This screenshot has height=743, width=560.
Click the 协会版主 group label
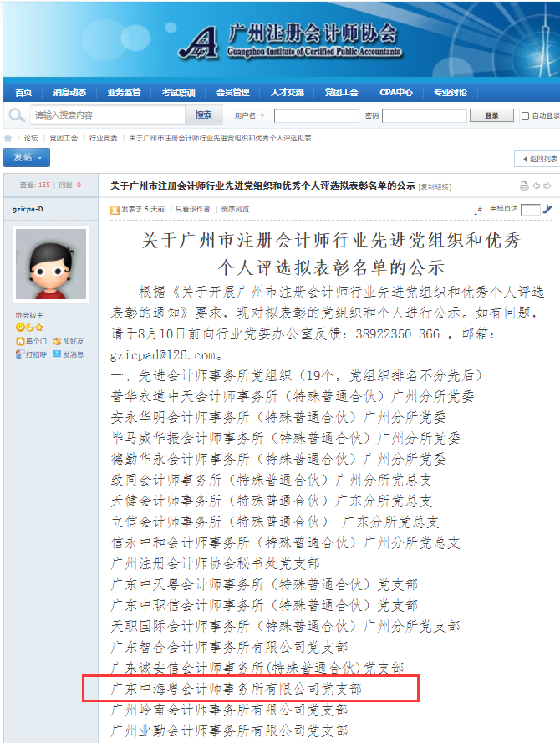29,315
